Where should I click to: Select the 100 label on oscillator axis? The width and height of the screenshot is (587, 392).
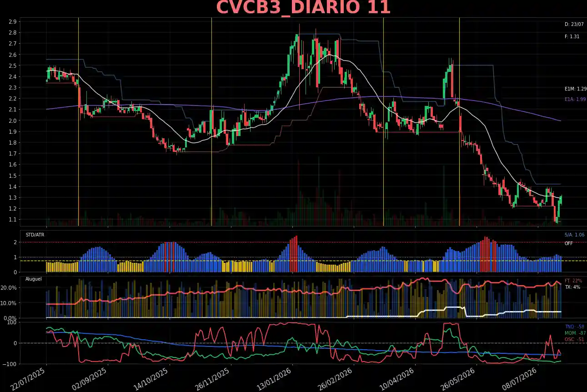click(x=12, y=322)
